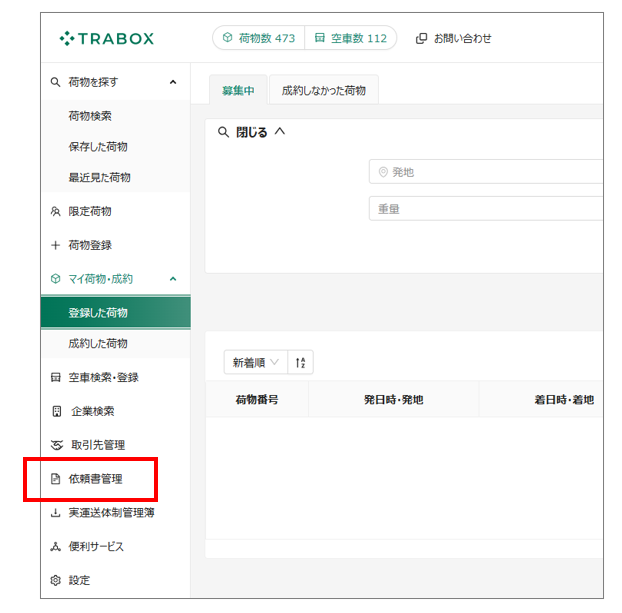Click the box icon beside 荷物数 473
The image size is (622, 613).
click(x=227, y=37)
